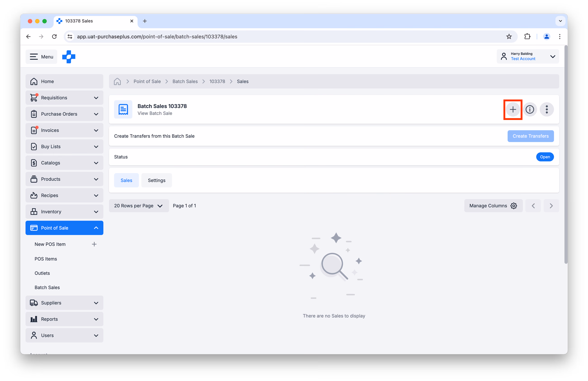Click the Catalogs dollar icon
588x381 pixels.
(34, 163)
